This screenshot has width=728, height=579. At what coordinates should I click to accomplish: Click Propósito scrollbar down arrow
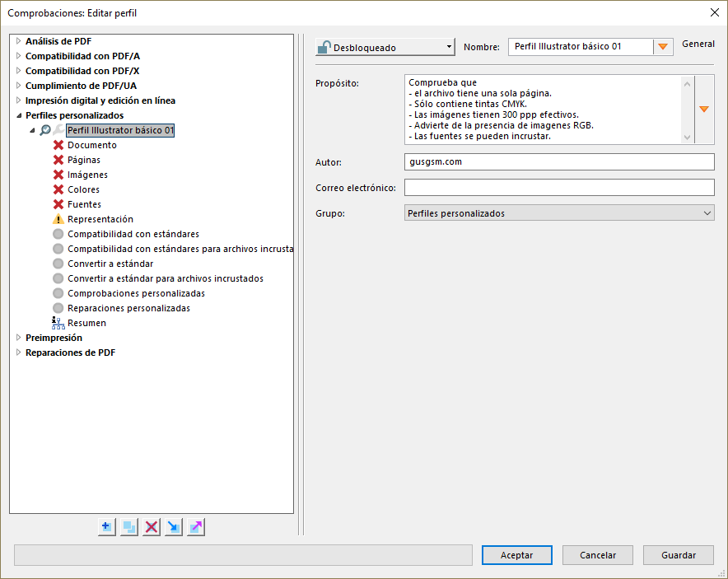pos(687,137)
